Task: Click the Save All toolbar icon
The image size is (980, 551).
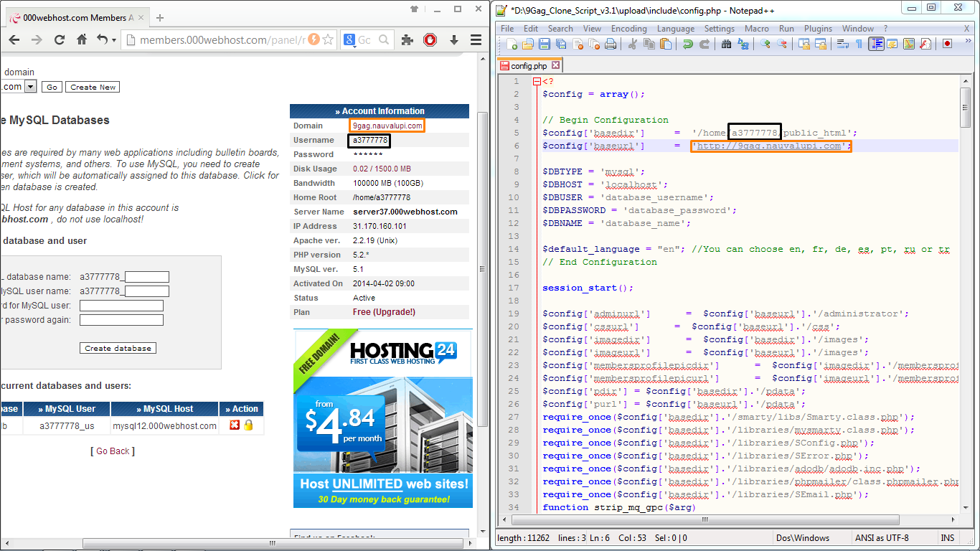Action: pyautogui.click(x=561, y=44)
